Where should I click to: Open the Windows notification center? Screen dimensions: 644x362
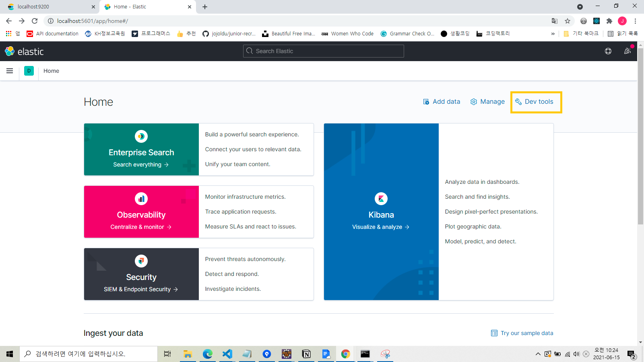(631, 354)
